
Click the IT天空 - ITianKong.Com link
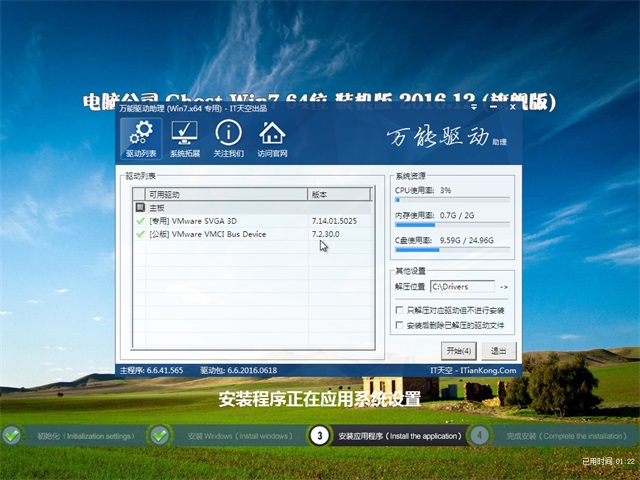[473, 370]
